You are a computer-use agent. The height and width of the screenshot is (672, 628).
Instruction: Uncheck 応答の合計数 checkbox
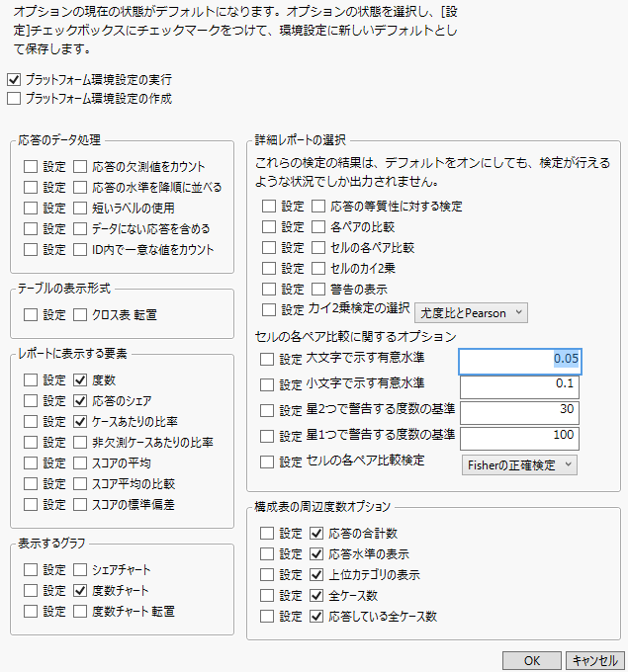(316, 533)
